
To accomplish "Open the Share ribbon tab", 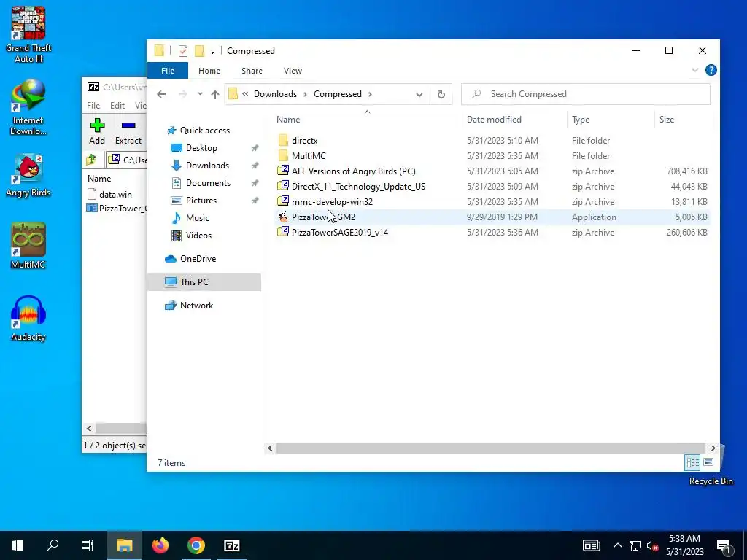I will click(252, 71).
